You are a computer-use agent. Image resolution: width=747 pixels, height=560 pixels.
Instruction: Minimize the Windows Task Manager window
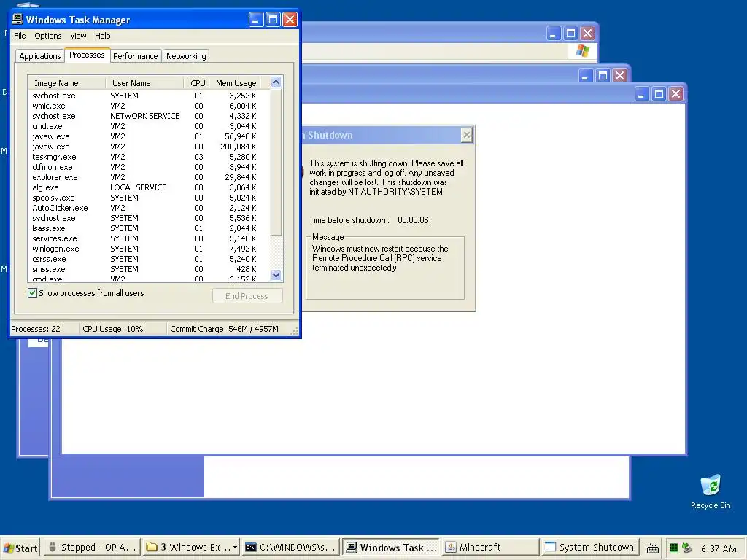[256, 20]
